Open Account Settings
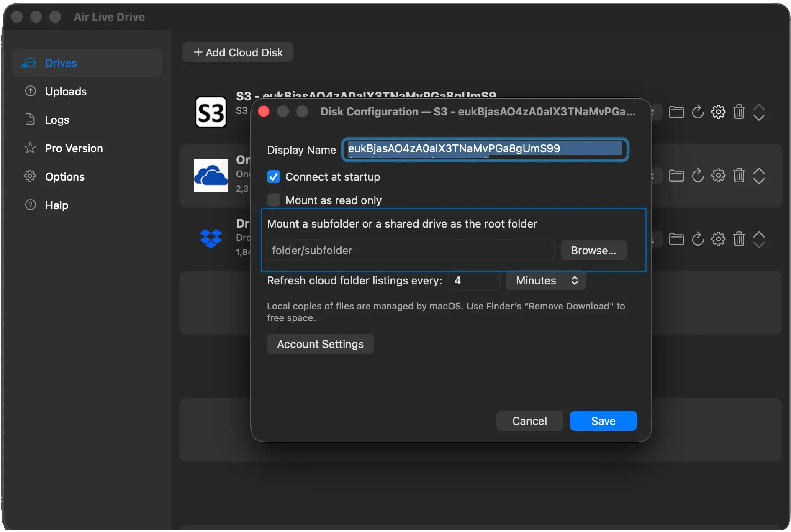The height and width of the screenshot is (532, 791). pyautogui.click(x=321, y=344)
